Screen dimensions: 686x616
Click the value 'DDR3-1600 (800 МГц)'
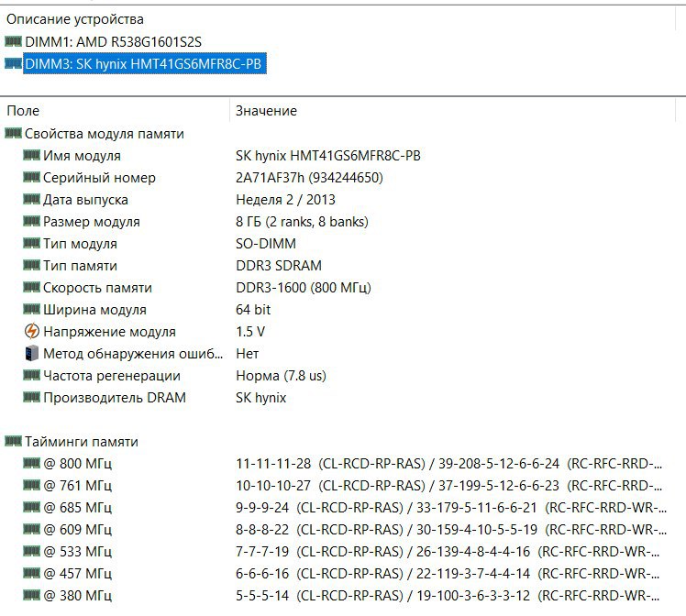click(304, 288)
